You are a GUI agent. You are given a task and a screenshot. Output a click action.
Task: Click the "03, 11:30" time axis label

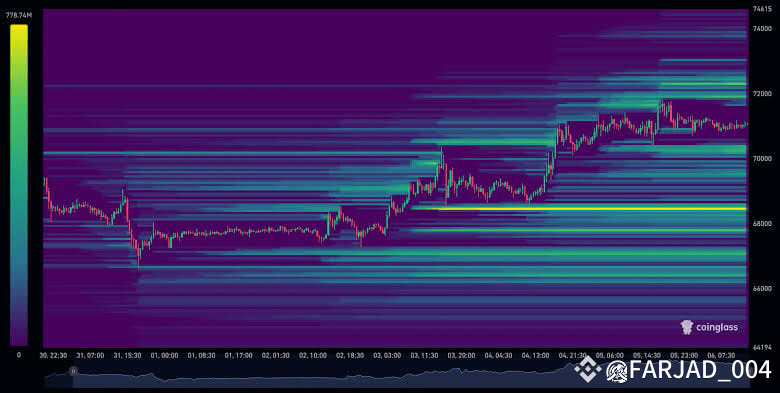pos(424,356)
